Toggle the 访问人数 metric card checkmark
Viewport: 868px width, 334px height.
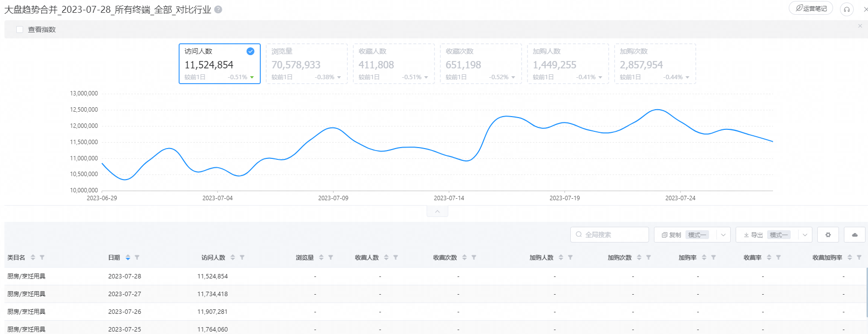(250, 51)
